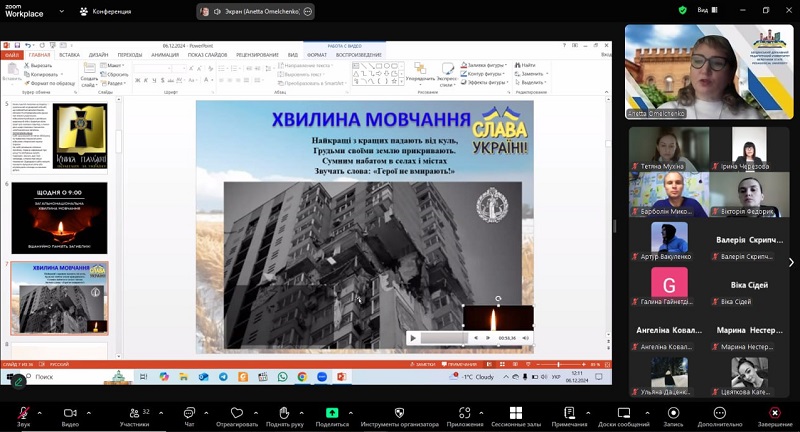800x432 pixels.
Task: Expand share options arrow next to Поделиться
Action: click(351, 413)
